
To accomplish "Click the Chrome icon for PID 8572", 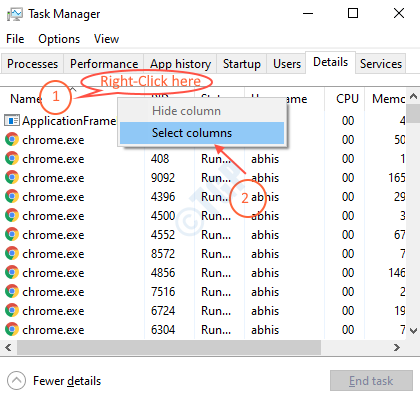I will coord(12,254).
